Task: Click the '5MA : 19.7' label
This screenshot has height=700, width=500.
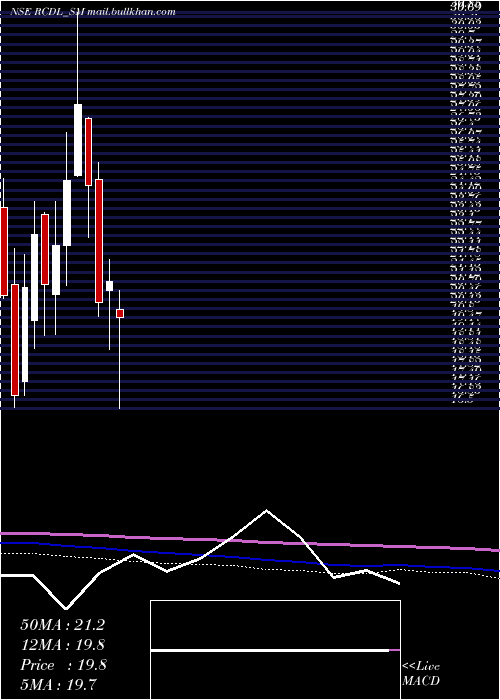Action: click(58, 684)
